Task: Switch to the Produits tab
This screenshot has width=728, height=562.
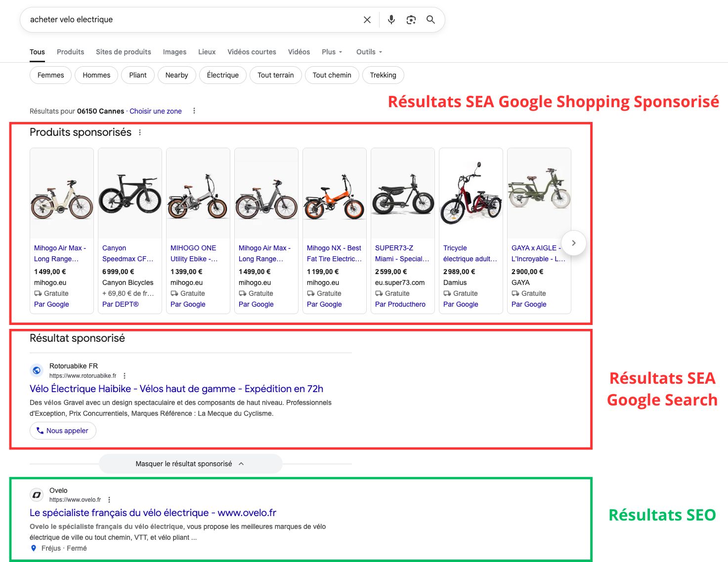Action: tap(70, 52)
